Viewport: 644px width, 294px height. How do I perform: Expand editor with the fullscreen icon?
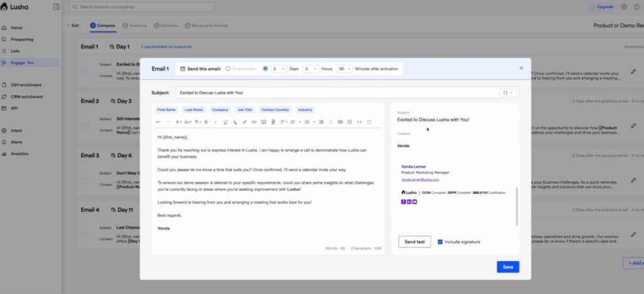point(369,122)
